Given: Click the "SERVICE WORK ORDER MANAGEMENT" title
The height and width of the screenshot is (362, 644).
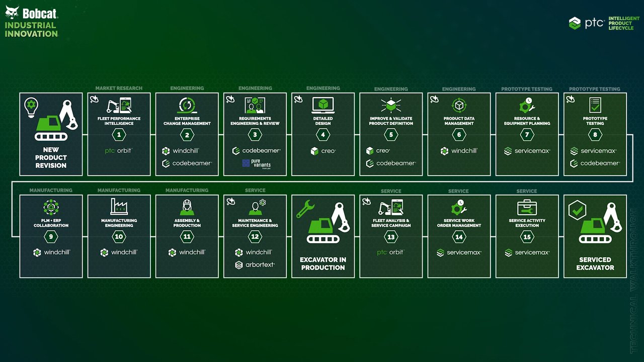Looking at the screenshot, I should coord(459,223).
